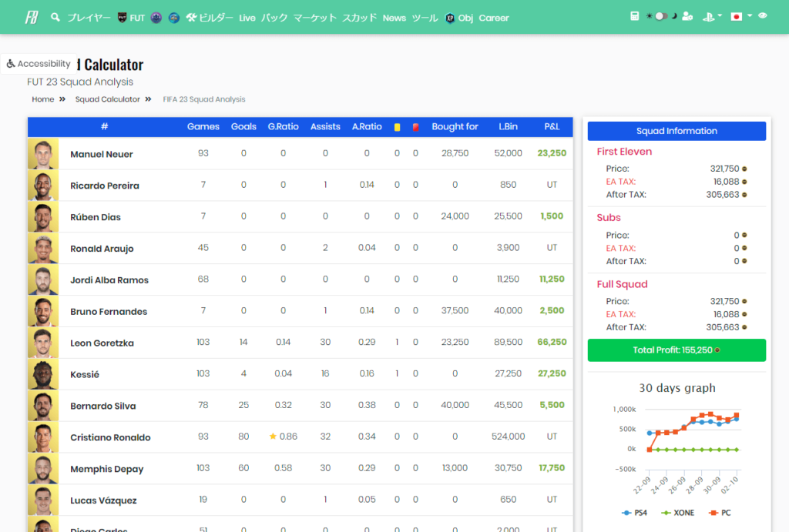Open the マーケット menu item
Viewport: 789px width, 532px height.
(315, 18)
